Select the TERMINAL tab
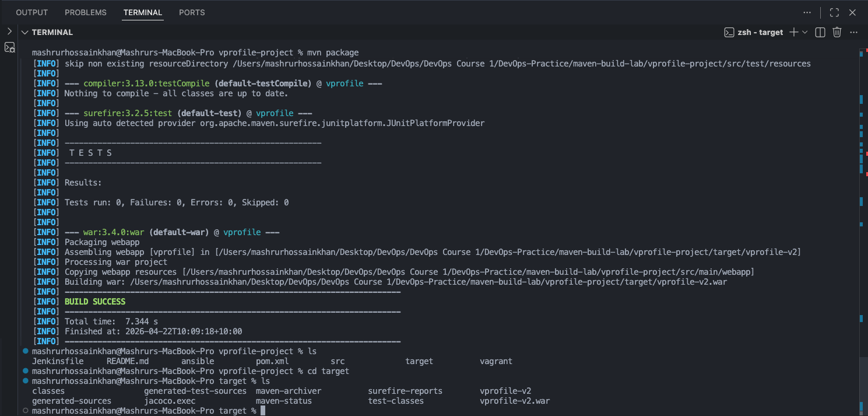Image resolution: width=868 pixels, height=416 pixels. coord(143,12)
